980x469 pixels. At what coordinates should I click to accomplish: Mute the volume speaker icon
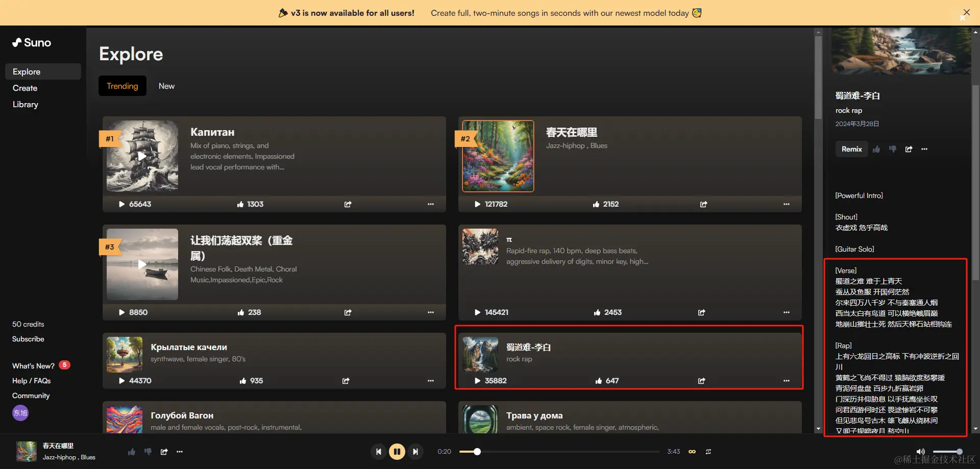[920, 452]
